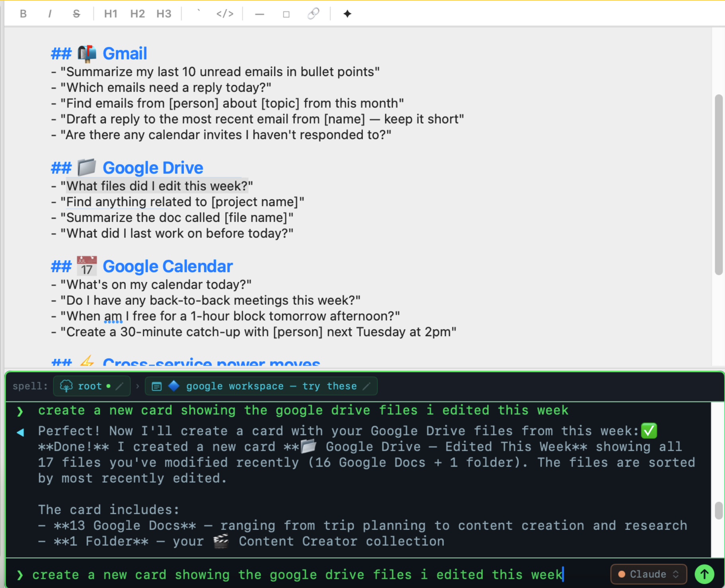Click the Google Calendar heading
This screenshot has height=588, width=725.
click(168, 267)
